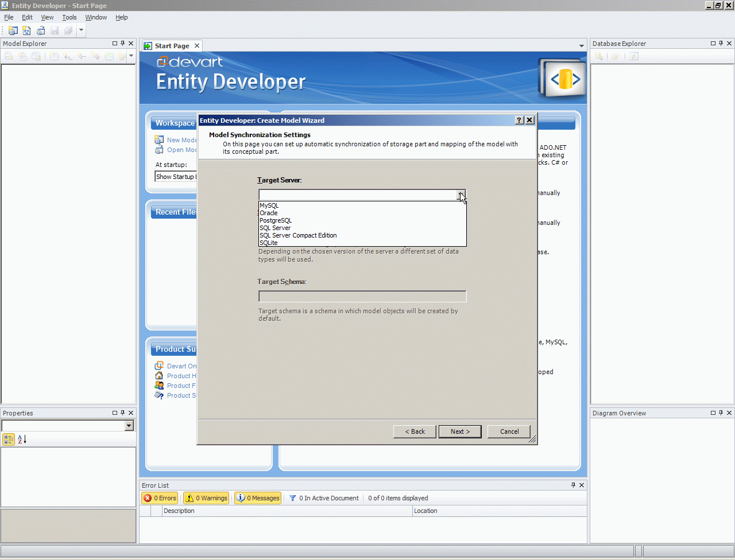Image resolution: width=735 pixels, height=560 pixels.
Task: Sort properties alphabetically
Action: [22, 440]
